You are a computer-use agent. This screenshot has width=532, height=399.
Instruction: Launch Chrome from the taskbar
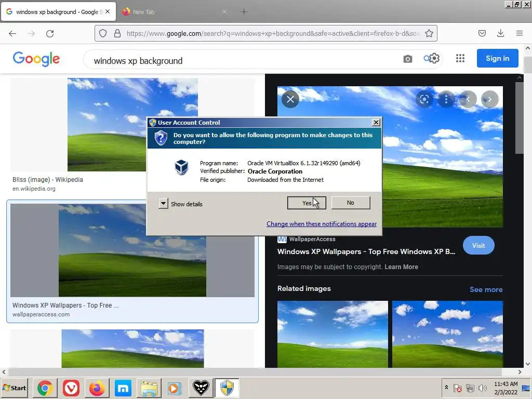click(x=45, y=388)
